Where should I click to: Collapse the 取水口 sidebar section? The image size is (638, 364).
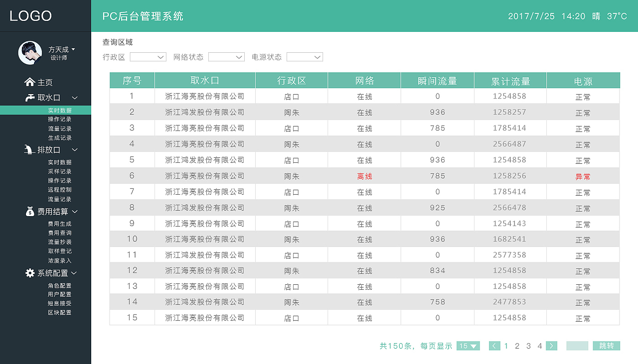[x=74, y=98]
